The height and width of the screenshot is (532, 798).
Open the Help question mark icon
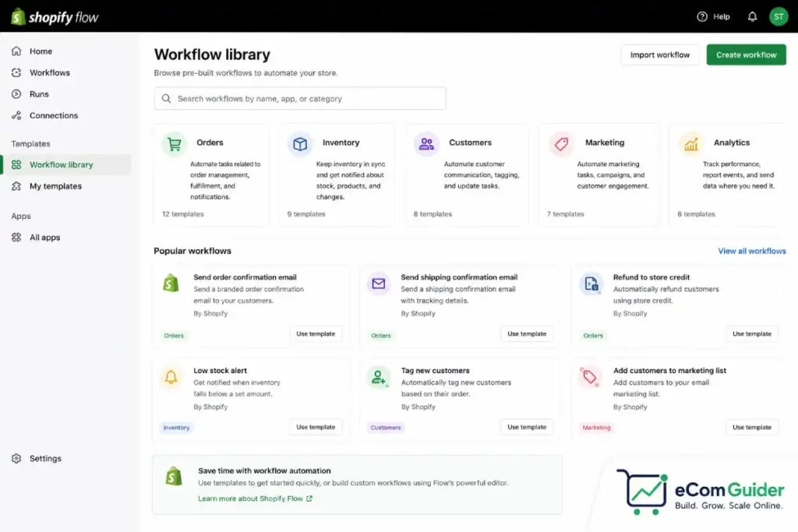click(x=702, y=17)
